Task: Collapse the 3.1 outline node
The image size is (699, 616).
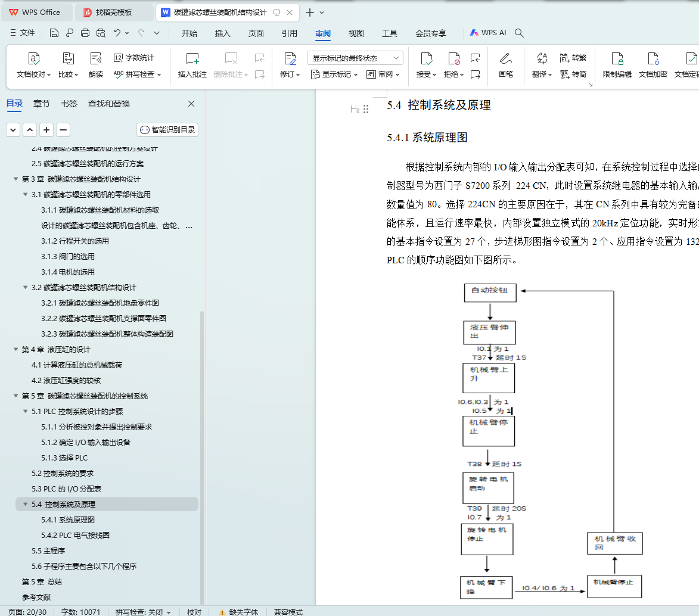Action: point(26,194)
